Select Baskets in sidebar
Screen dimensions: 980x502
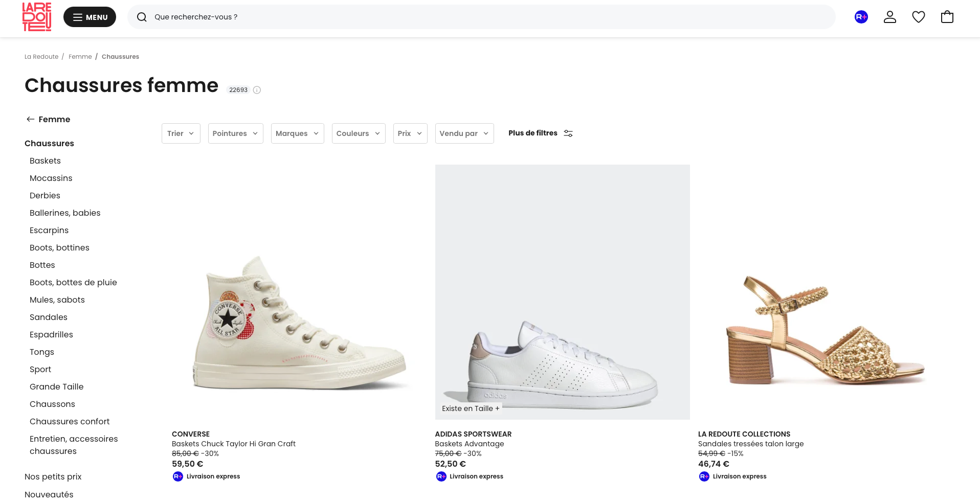coord(45,161)
